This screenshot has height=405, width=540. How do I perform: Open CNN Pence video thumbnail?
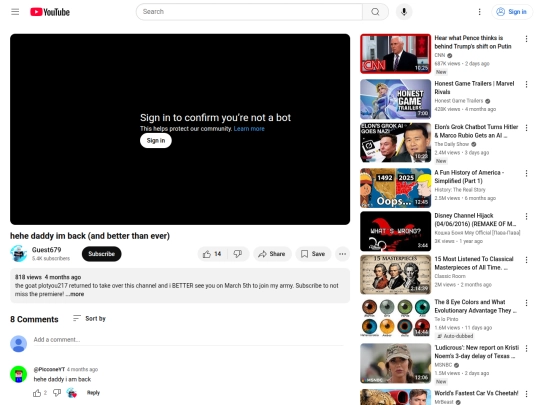(395, 54)
